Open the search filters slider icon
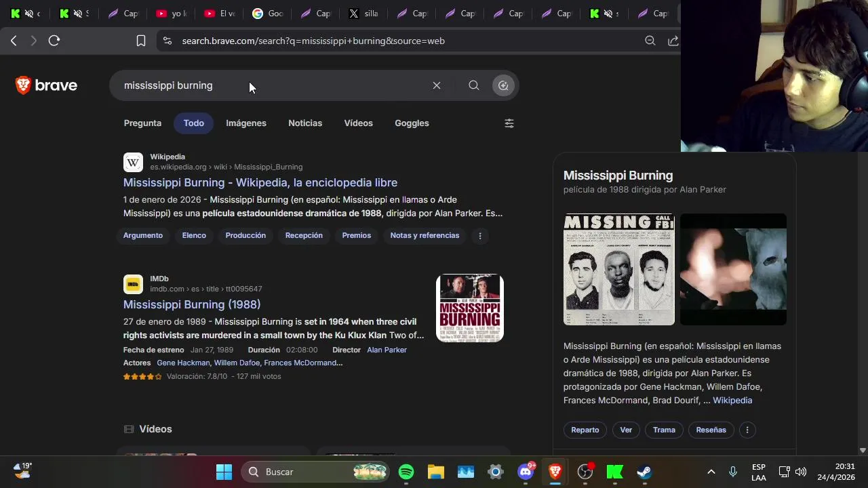This screenshot has height=488, width=868. pyautogui.click(x=509, y=123)
